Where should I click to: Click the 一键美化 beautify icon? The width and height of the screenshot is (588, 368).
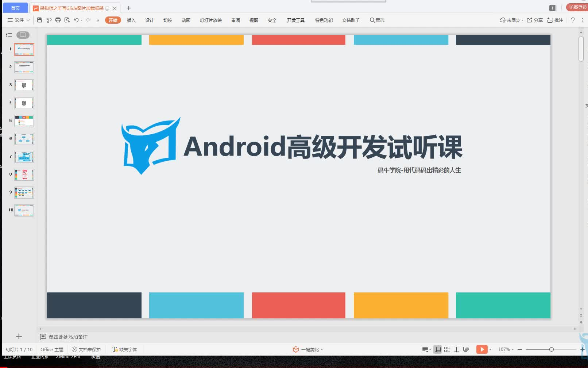(x=295, y=349)
